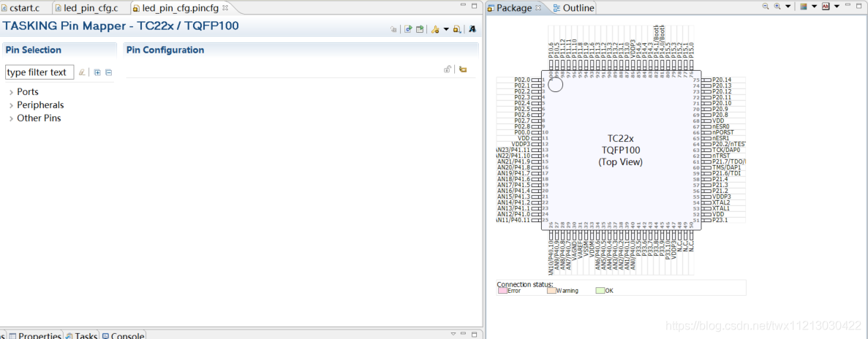Image resolution: width=868 pixels, height=339 pixels.
Task: Click the color grid icon in Package toolbar
Action: (804, 7)
